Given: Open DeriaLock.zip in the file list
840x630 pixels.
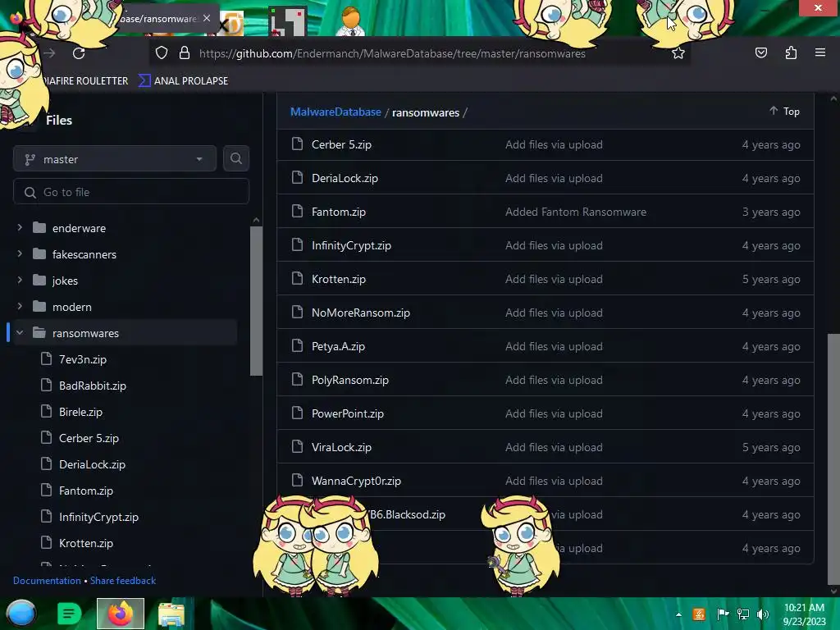Looking at the screenshot, I should click(345, 178).
